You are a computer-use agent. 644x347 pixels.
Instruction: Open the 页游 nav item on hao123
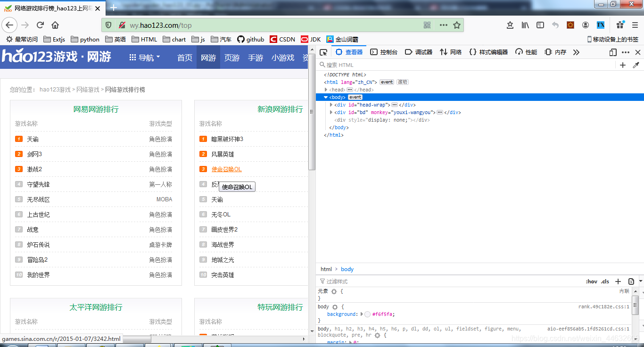click(232, 58)
